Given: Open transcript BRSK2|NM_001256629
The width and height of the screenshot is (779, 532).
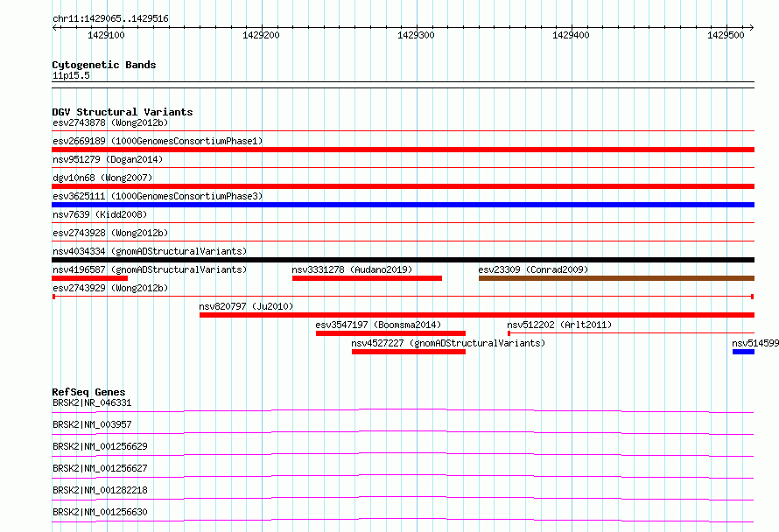Looking at the screenshot, I should (x=100, y=446).
